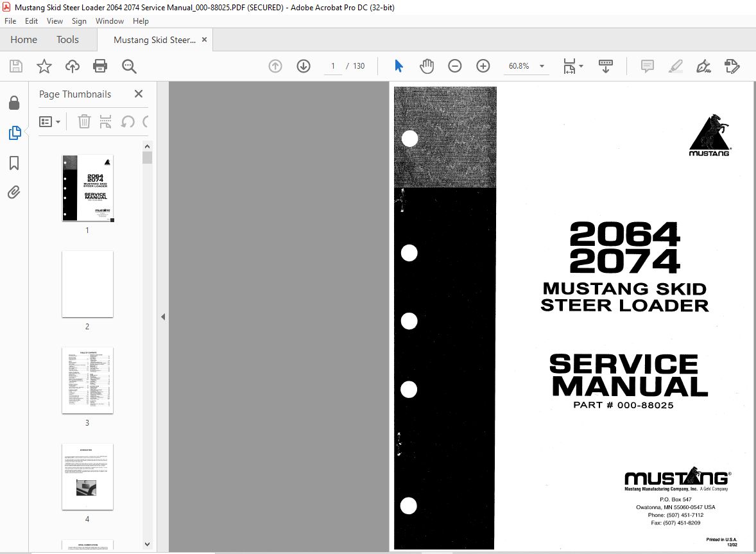Open the read mode scrolling icon
The width and height of the screenshot is (756, 554).
(606, 66)
